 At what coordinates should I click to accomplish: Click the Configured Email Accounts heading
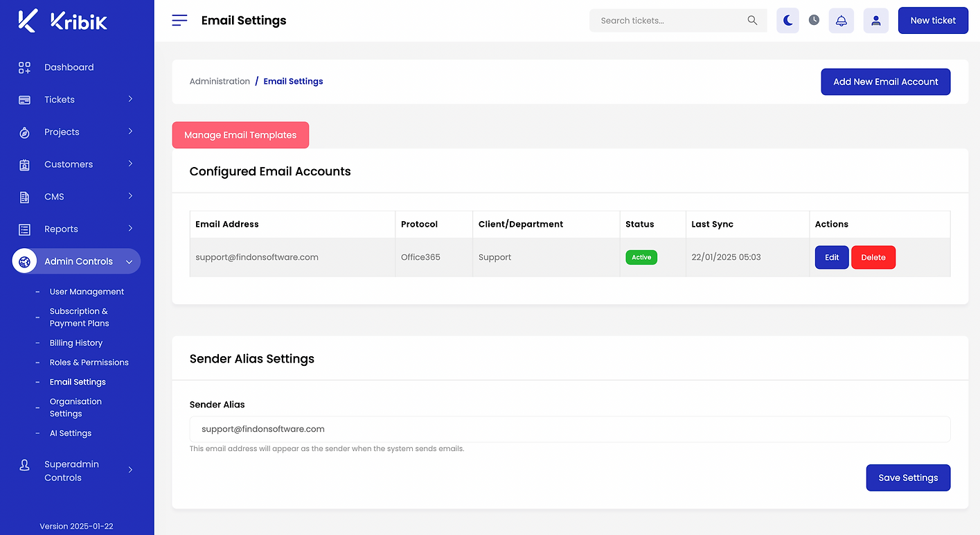click(270, 171)
